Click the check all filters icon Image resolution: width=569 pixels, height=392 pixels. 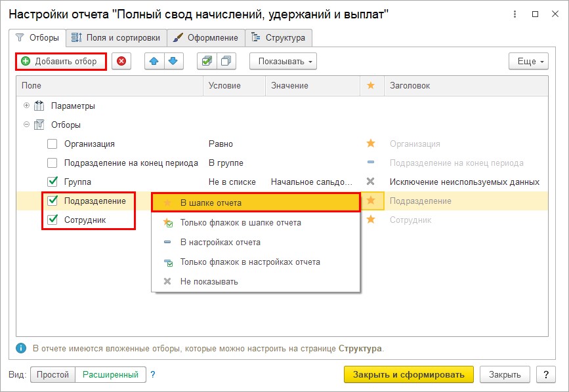pos(207,61)
